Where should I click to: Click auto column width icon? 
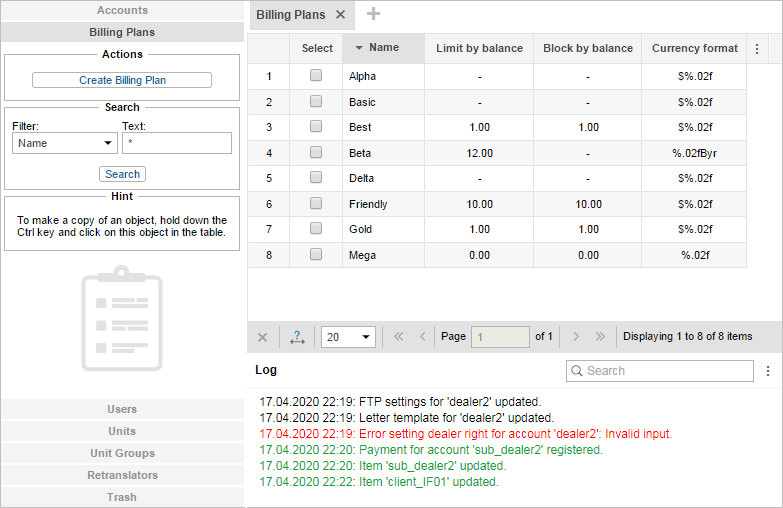pos(297,337)
